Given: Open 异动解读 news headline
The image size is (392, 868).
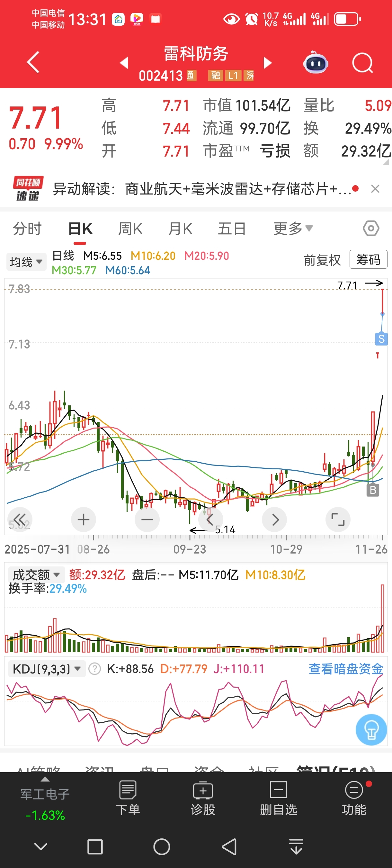Looking at the screenshot, I should [x=202, y=189].
